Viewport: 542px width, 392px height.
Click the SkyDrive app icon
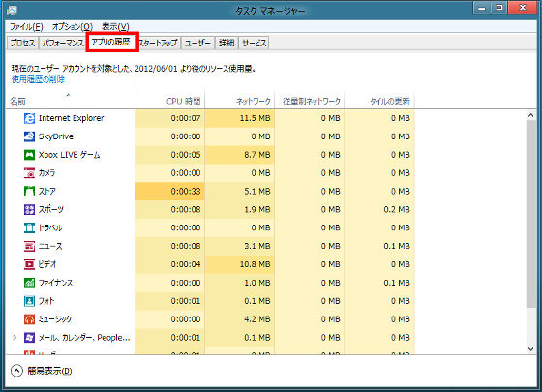point(29,136)
